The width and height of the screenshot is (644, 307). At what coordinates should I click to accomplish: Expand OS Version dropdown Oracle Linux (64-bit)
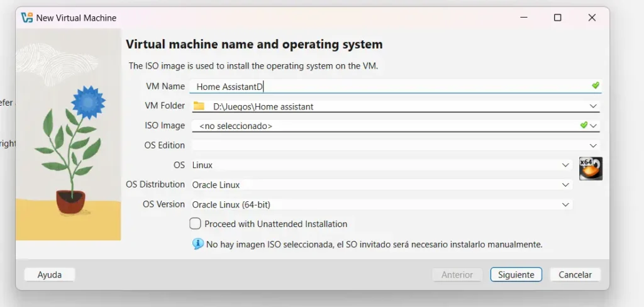565,204
